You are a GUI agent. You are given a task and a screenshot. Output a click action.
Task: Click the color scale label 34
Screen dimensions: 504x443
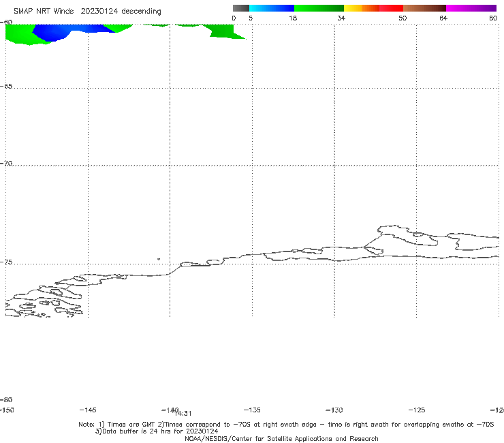[341, 18]
